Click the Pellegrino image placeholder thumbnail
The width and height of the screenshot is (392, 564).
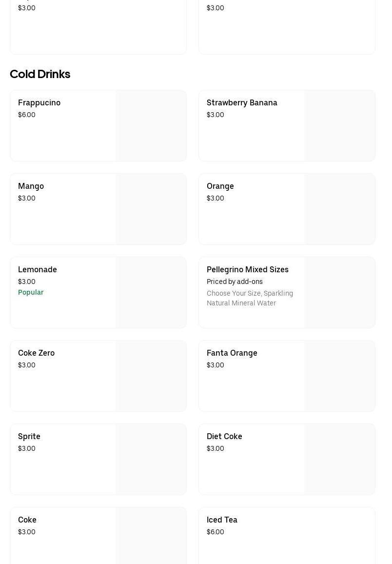coord(340,293)
